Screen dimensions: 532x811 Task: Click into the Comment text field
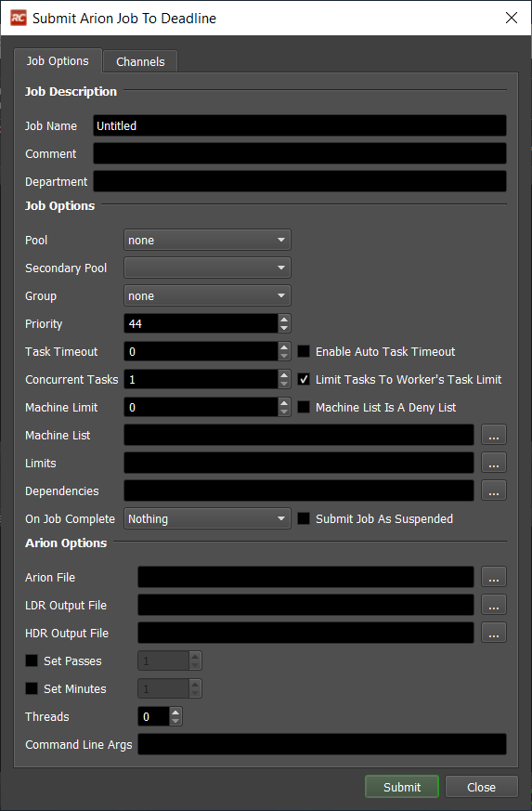point(299,153)
